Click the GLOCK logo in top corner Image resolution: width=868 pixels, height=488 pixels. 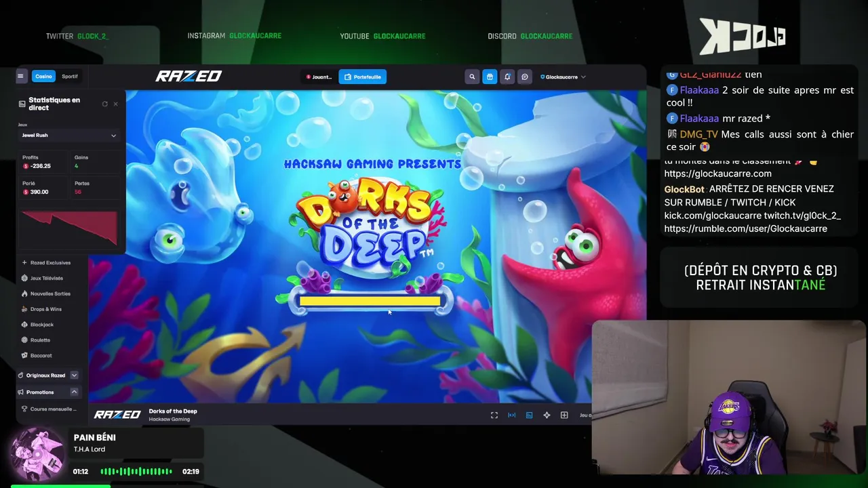pyautogui.click(x=742, y=37)
